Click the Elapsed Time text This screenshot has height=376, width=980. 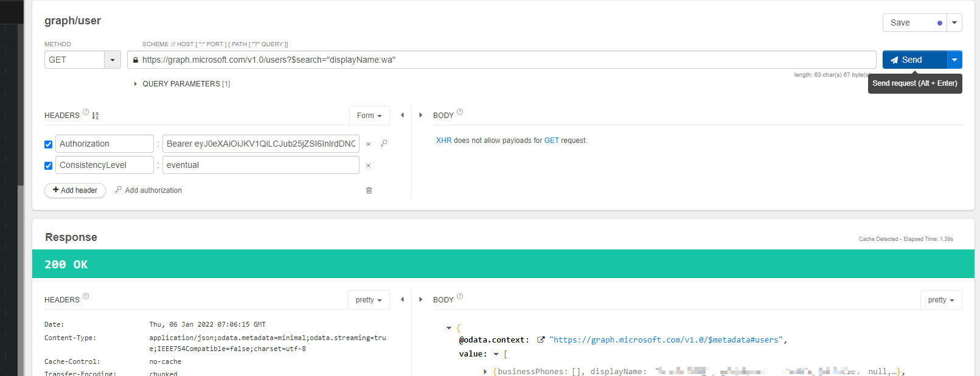point(928,239)
